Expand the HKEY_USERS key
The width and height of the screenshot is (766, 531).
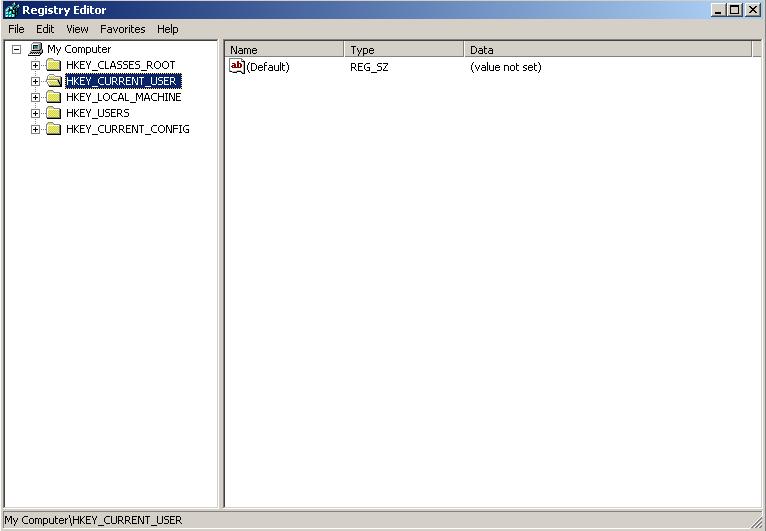35,113
